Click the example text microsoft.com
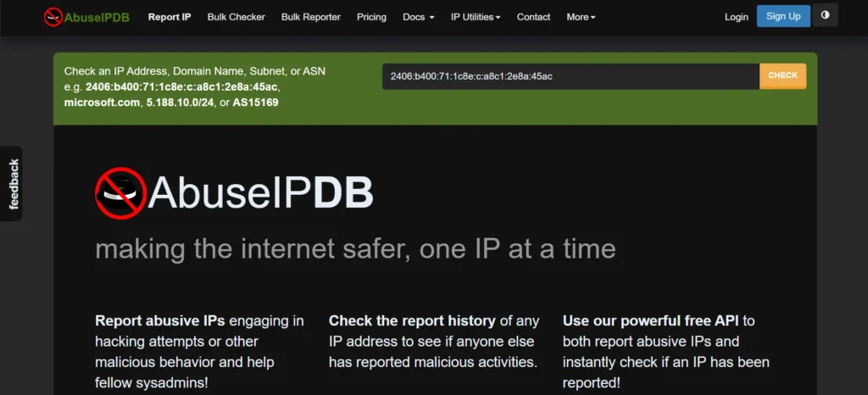The width and height of the screenshot is (868, 395). click(x=102, y=103)
